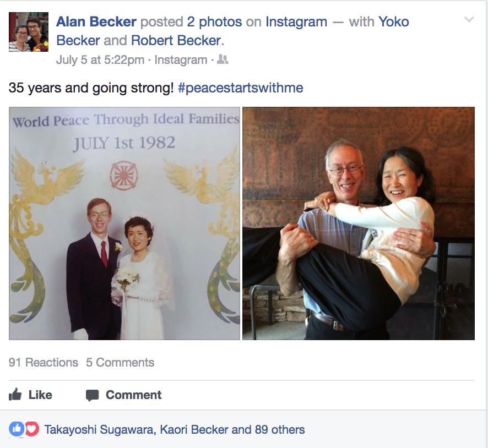Screen dimensions: 488x448
Task: Click the post options chevron arrow
Action: (469, 20)
